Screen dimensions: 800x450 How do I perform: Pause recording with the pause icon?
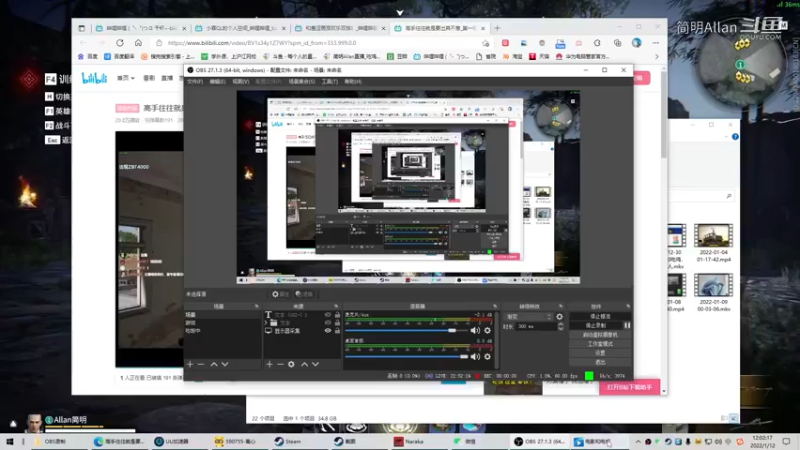(627, 326)
